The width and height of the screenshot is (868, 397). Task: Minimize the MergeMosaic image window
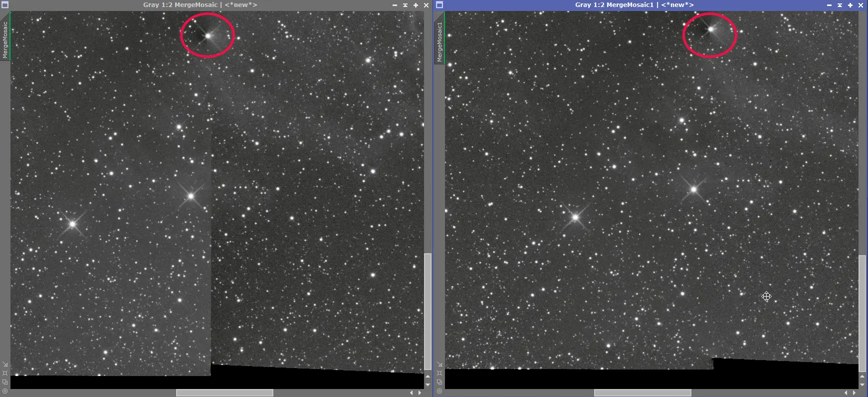395,5
